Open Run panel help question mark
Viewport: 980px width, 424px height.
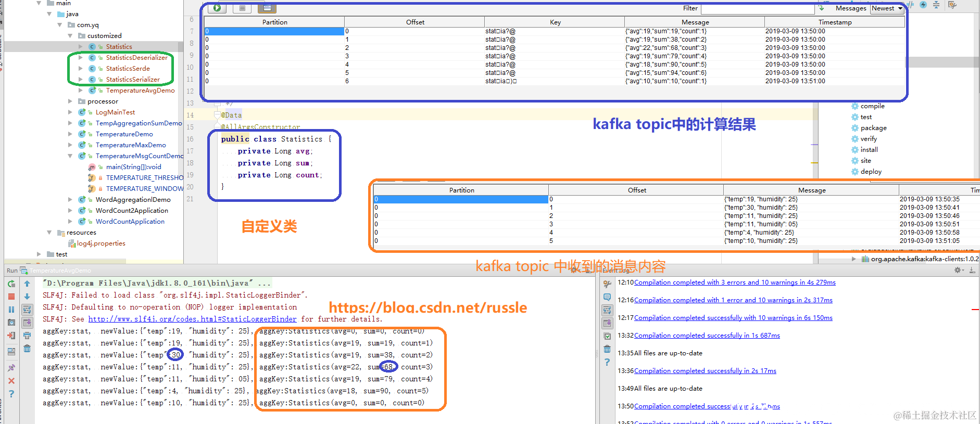11,394
